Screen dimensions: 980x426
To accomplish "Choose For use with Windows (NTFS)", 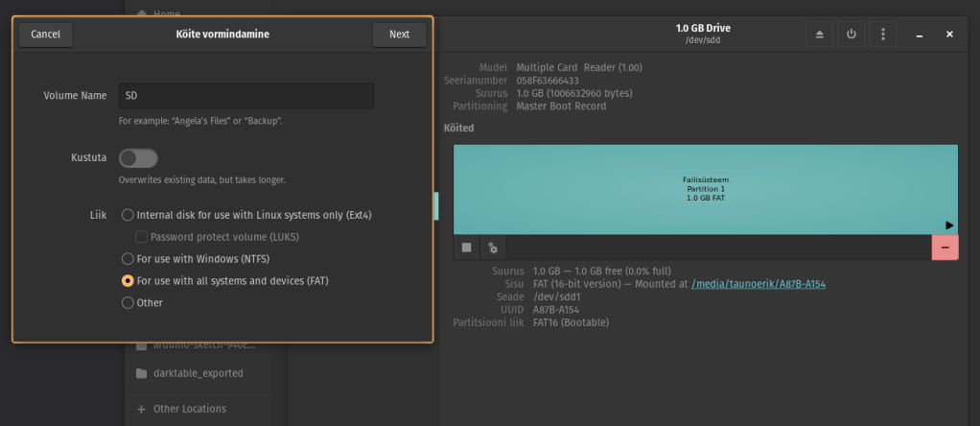I will (x=128, y=258).
